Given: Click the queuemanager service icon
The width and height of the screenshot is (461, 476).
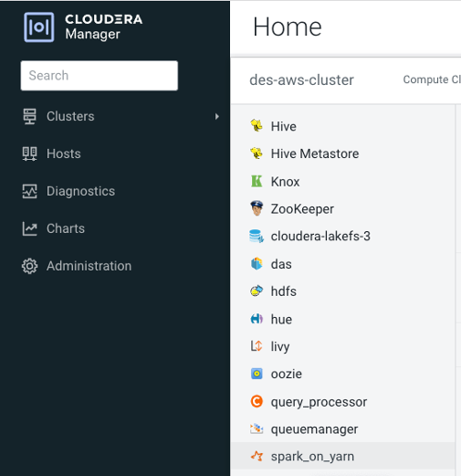Looking at the screenshot, I should click(257, 428).
